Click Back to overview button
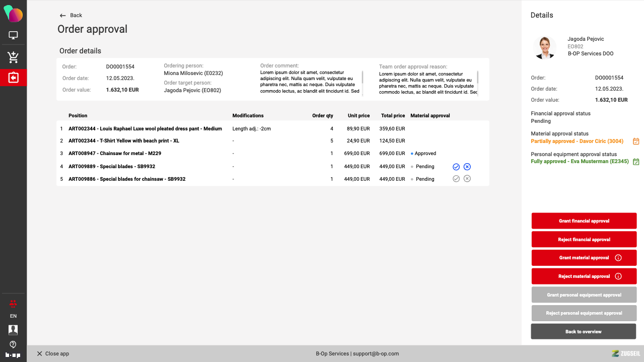The width and height of the screenshot is (644, 362). point(583,332)
